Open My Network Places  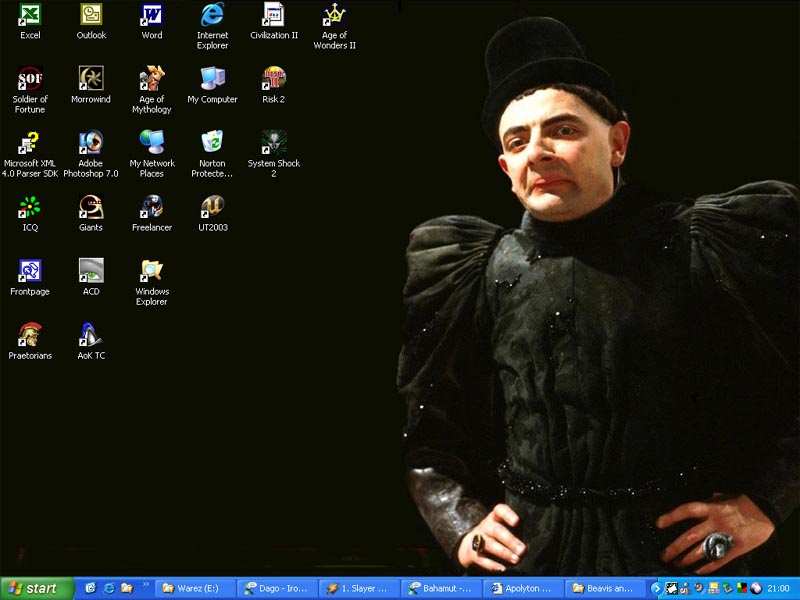(152, 143)
